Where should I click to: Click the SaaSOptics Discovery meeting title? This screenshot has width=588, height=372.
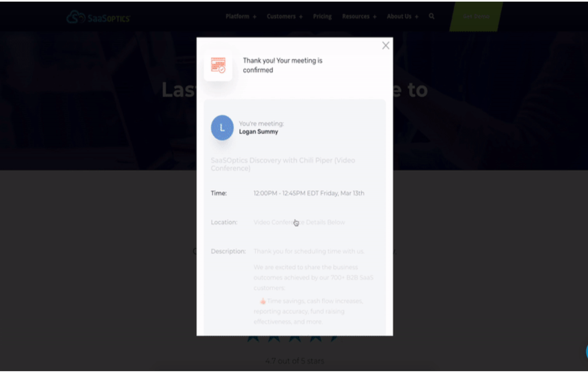283,164
